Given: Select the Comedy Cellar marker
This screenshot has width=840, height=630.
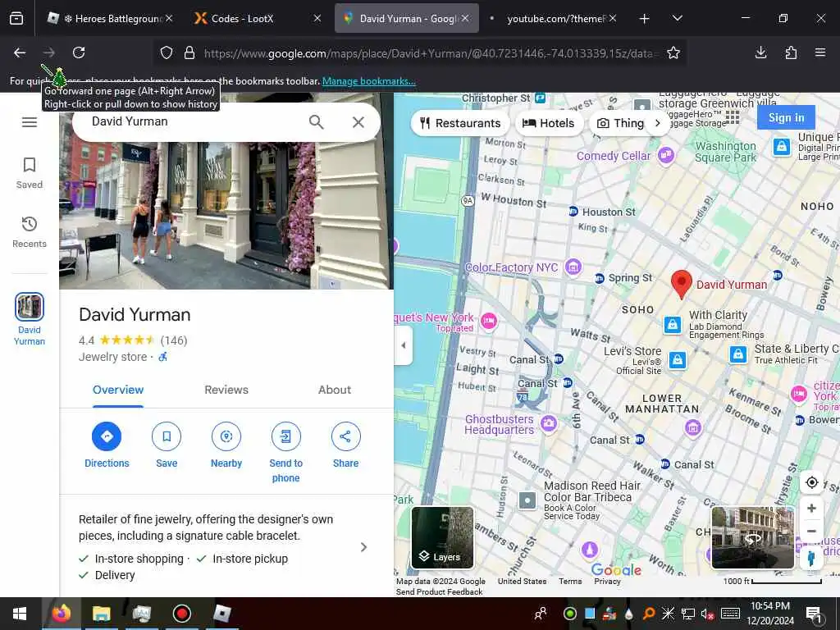Looking at the screenshot, I should pos(666,155).
